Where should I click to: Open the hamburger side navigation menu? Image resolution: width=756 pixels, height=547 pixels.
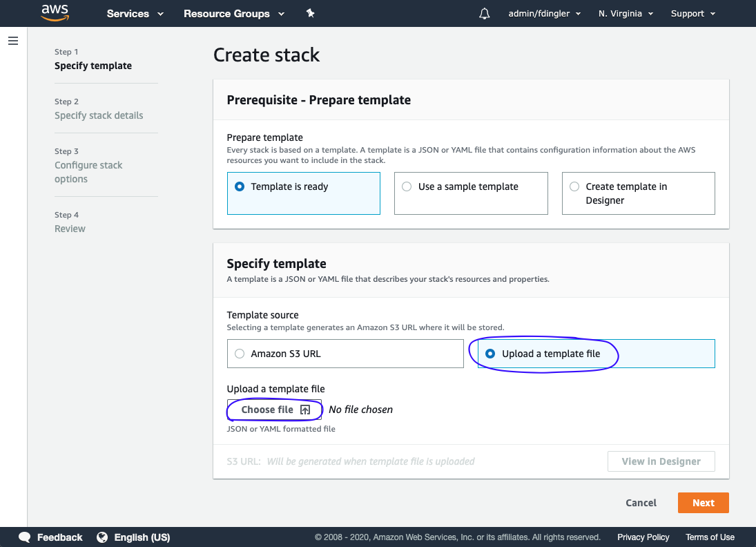point(13,41)
